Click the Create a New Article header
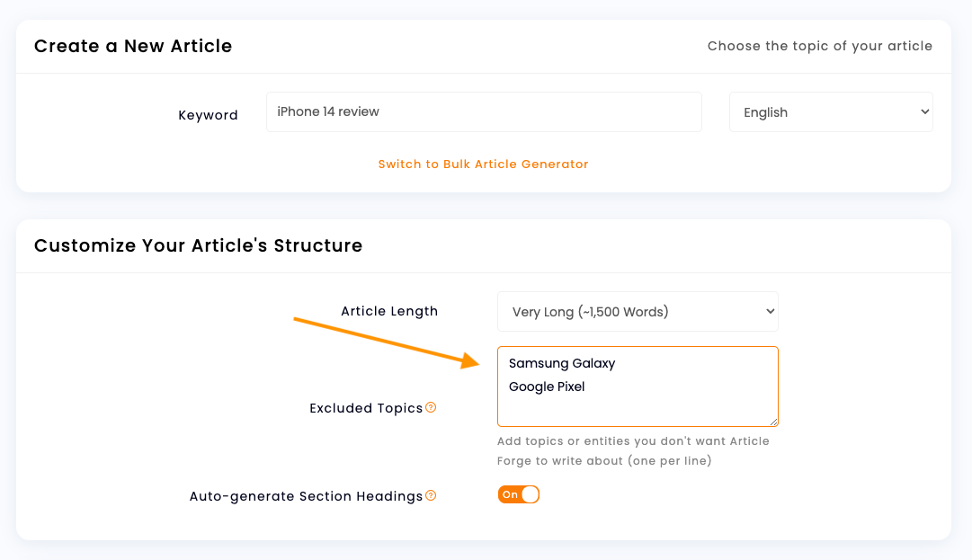 click(133, 46)
